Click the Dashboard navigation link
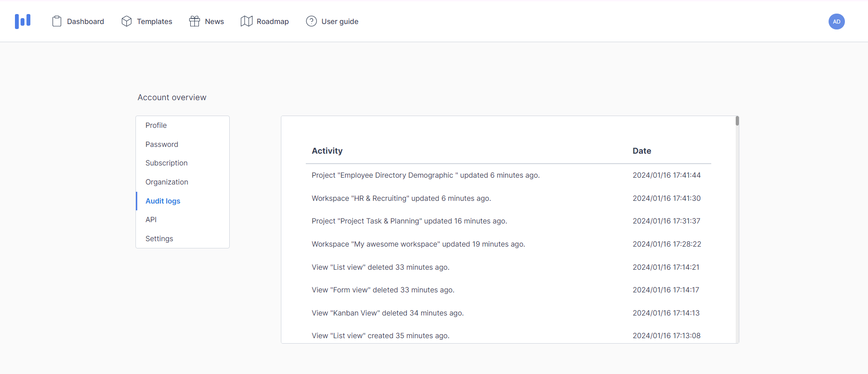 85,21
